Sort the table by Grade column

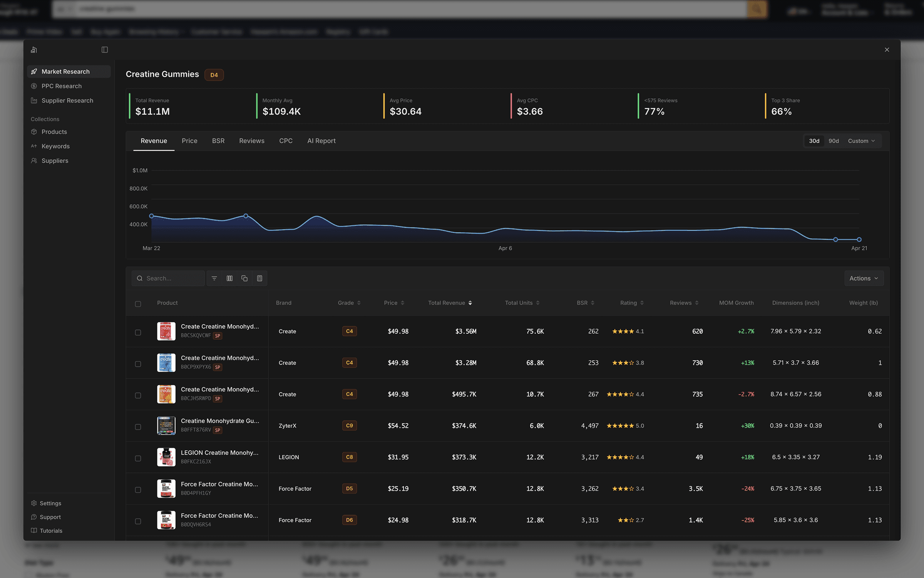[x=349, y=303]
